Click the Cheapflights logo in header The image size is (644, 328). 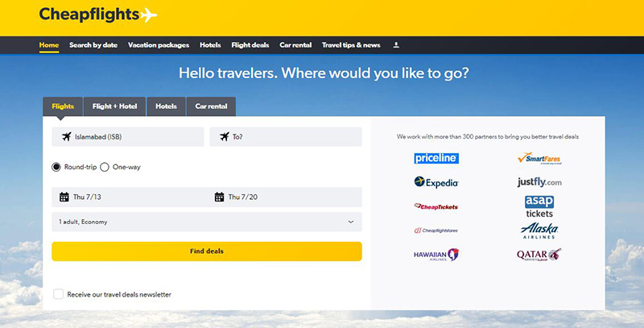click(97, 15)
